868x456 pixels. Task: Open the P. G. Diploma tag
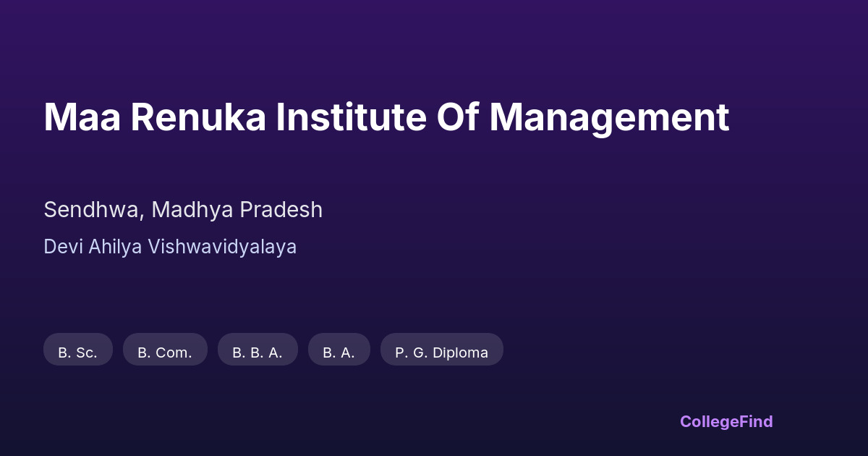[441, 351]
